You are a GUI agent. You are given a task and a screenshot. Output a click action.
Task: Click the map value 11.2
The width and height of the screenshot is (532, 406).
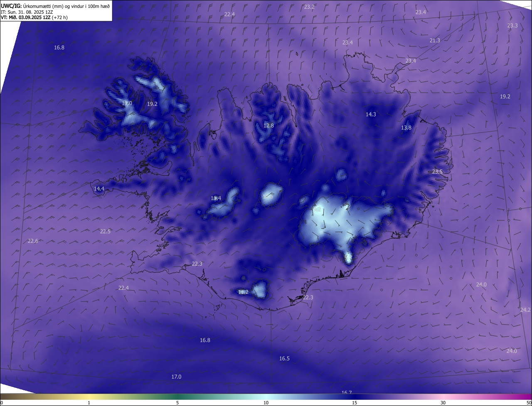click(243, 292)
